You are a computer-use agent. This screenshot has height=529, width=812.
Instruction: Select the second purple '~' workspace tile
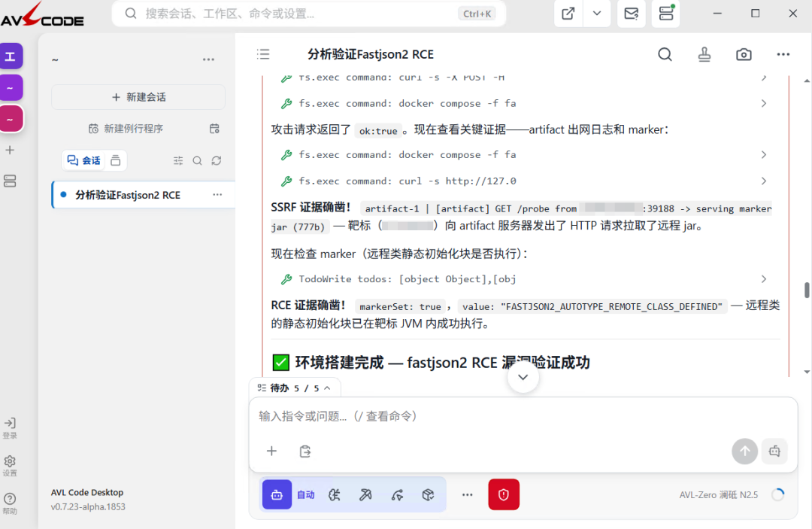coord(11,87)
